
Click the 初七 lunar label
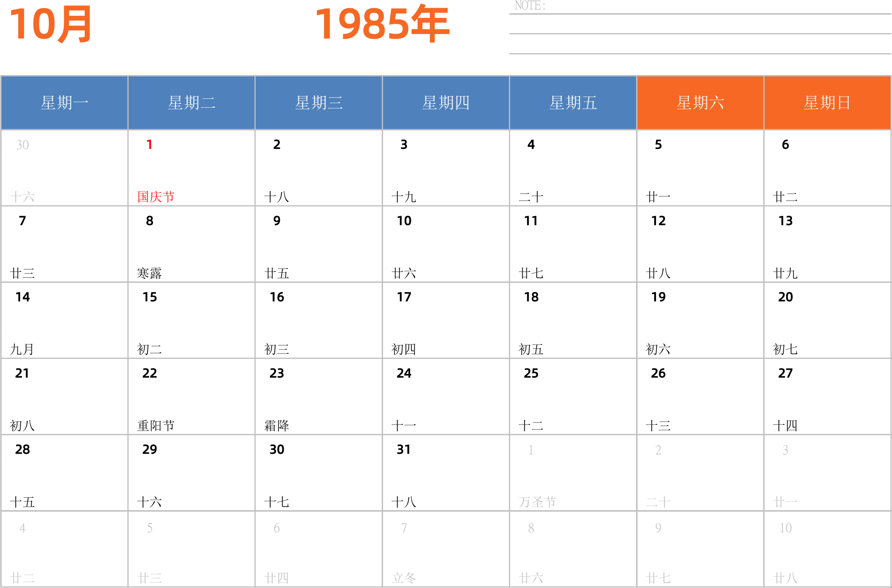[x=785, y=349]
